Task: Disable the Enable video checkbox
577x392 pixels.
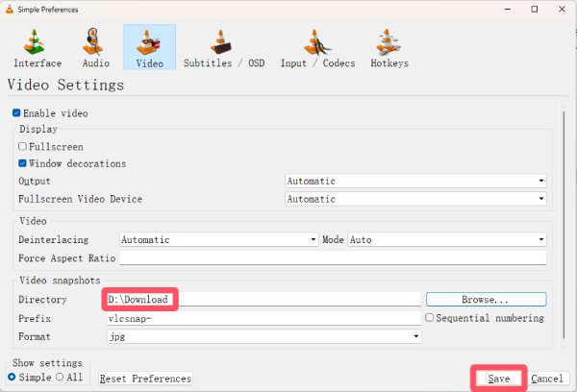Action: point(16,113)
